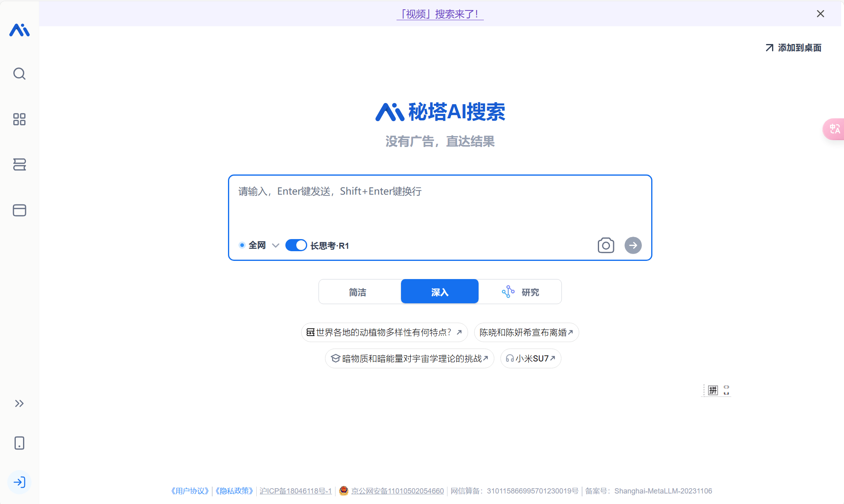Click the 添加到桌面 button
844x504 pixels.
[793, 48]
